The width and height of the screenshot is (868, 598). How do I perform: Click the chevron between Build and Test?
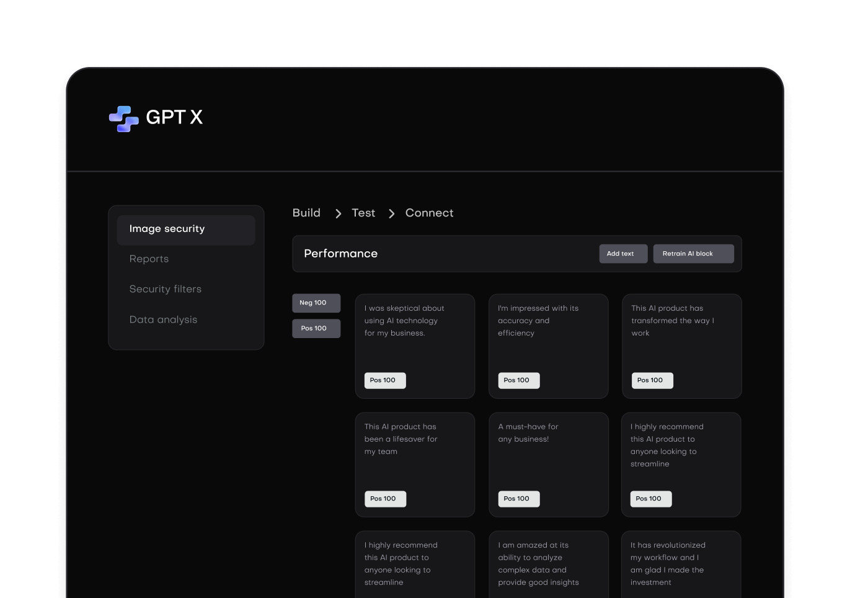[x=338, y=213]
